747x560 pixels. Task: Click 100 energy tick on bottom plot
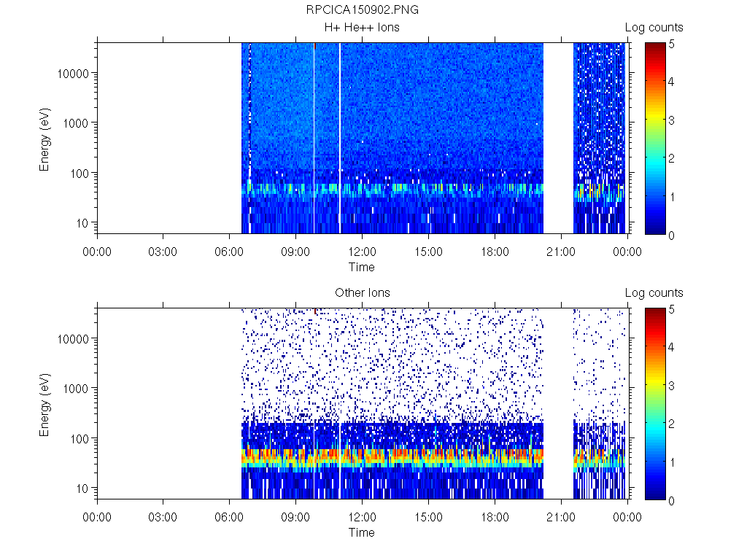(80, 438)
